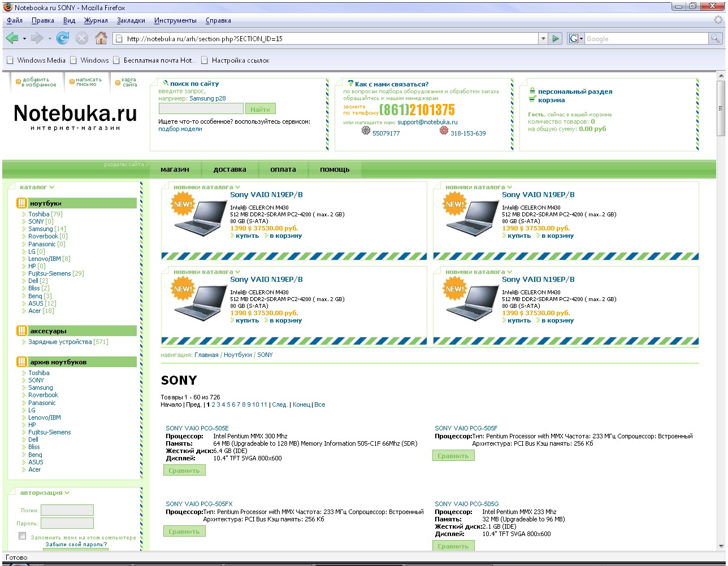Screen dimensions: 728x566
Task: Toggle Запомнить меня на этом компьютере checkbox
Action: click(x=23, y=535)
